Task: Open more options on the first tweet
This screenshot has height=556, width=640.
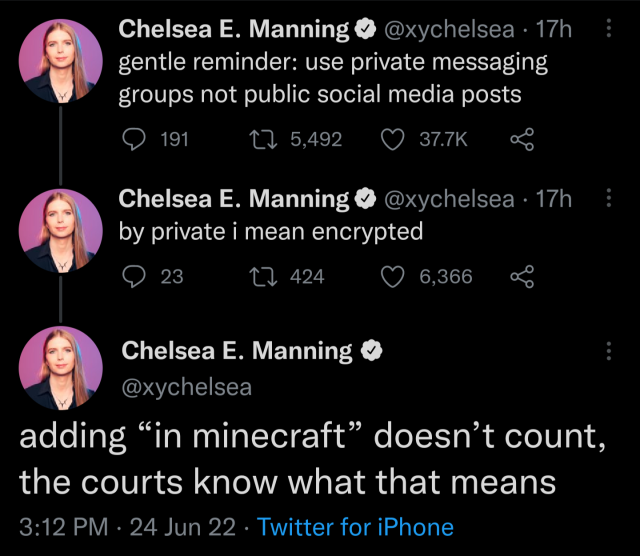Action: pos(610,30)
